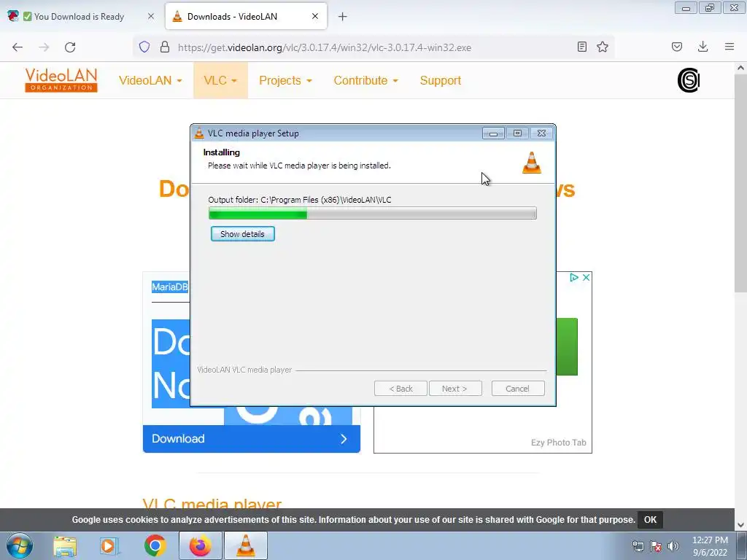Open the Firefox hamburger menu
Image resolution: width=747 pixels, height=560 pixels.
pyautogui.click(x=729, y=47)
